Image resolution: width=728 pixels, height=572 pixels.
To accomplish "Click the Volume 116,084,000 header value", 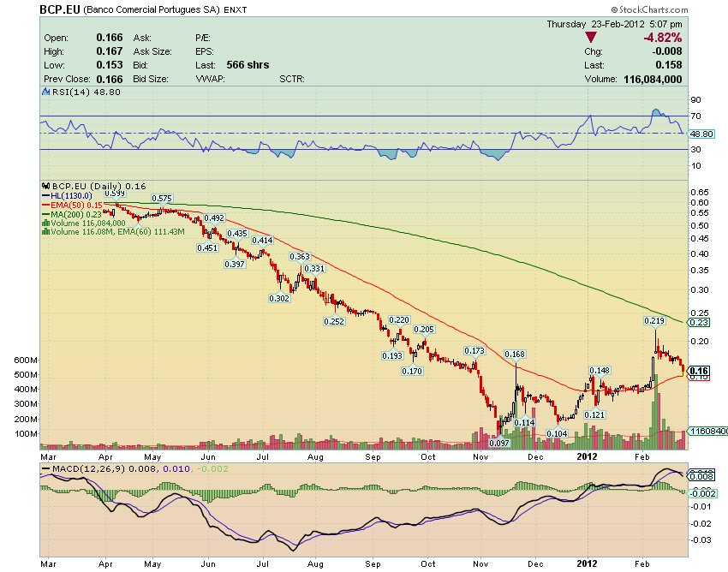I will [x=653, y=80].
